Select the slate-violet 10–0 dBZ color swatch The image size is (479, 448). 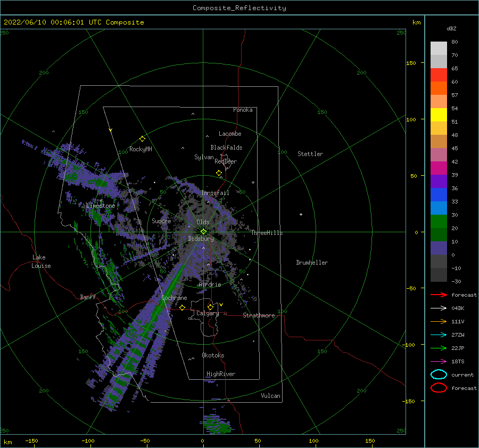(439, 248)
